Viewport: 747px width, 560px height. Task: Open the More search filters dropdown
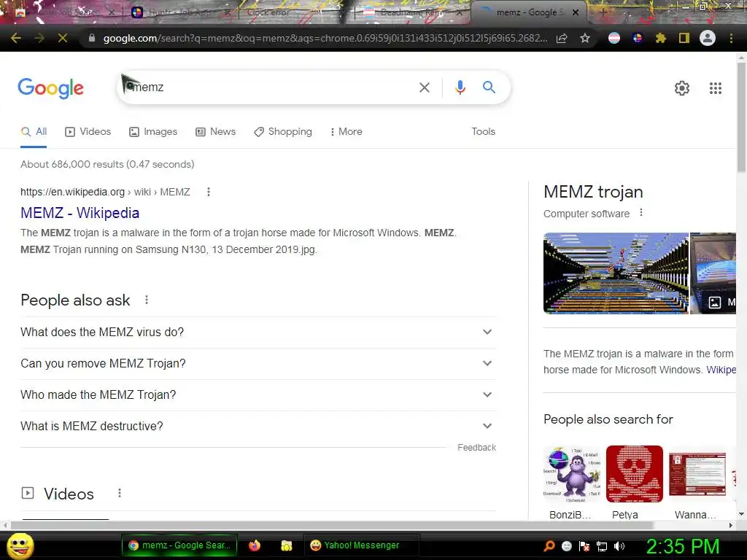pyautogui.click(x=346, y=131)
